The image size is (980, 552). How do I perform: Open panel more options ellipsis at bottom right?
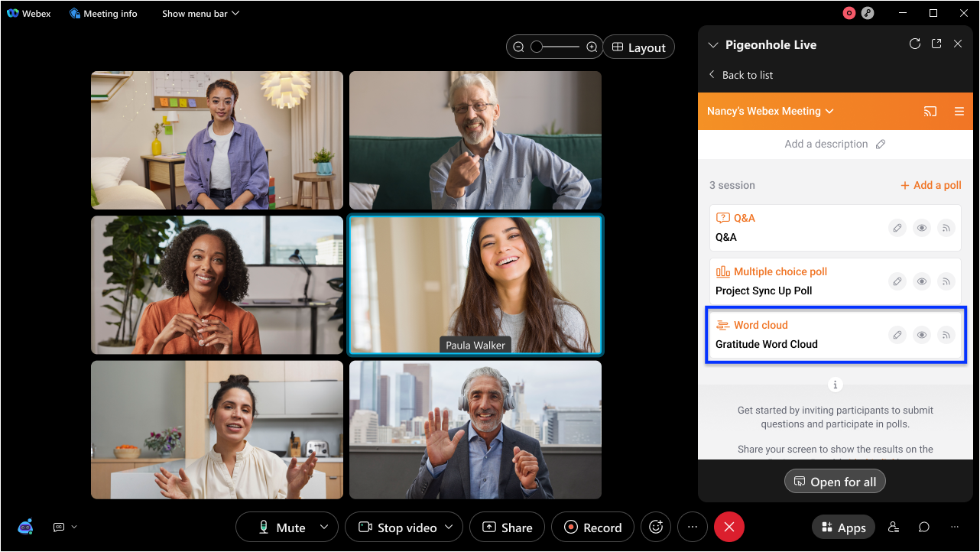[x=955, y=527]
